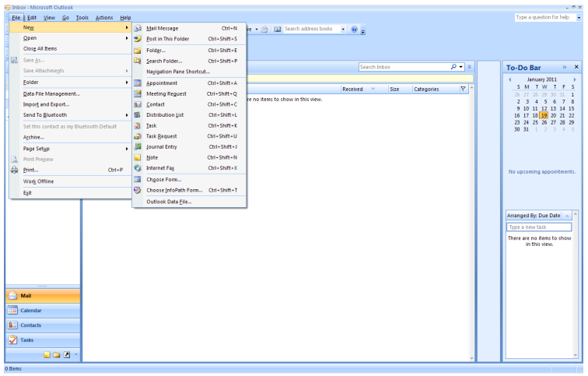Click the Mail Message envelope icon
Screen dimensions: 588x376
point(138,28)
